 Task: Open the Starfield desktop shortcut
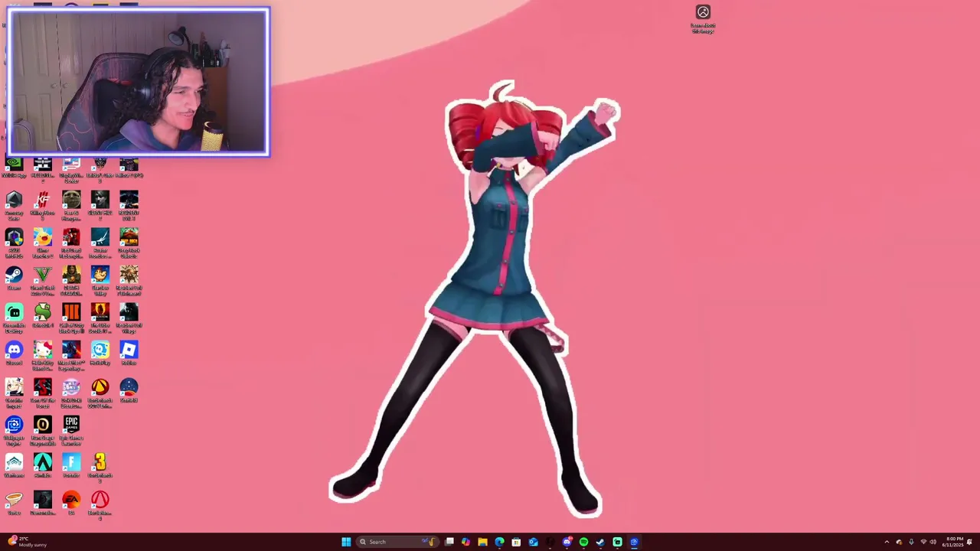129,391
